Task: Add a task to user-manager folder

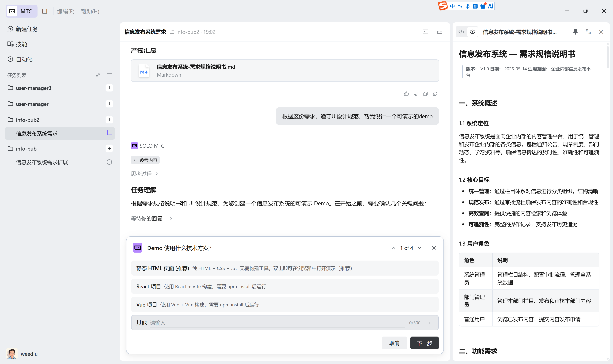Action: (109, 104)
